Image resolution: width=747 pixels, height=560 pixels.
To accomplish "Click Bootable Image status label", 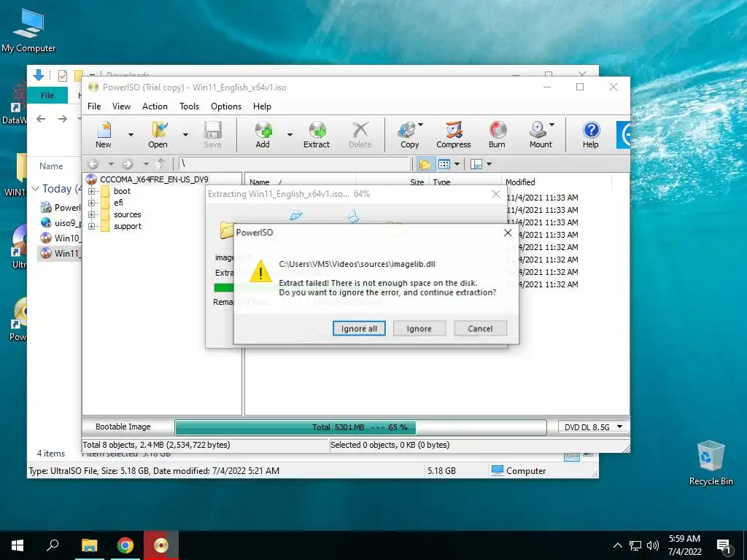I will coord(123,427).
